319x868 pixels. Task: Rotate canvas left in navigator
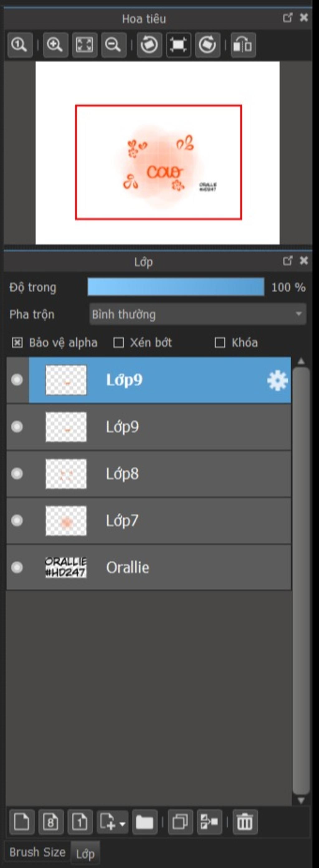(x=149, y=45)
